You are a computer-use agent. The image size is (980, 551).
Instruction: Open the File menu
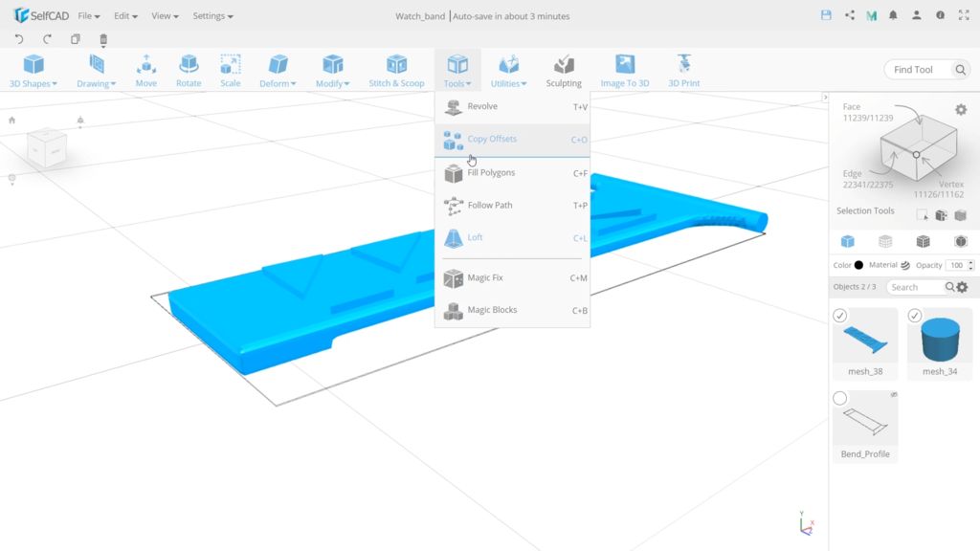89,16
